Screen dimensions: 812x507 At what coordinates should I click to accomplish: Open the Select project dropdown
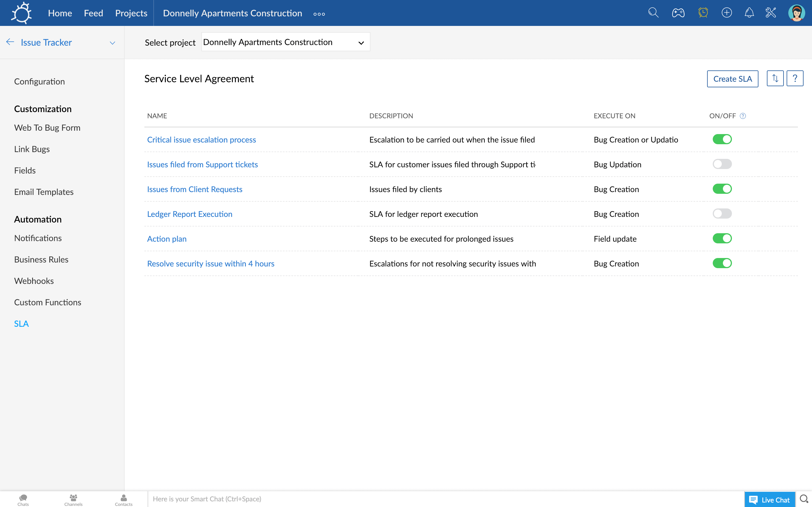pos(285,42)
